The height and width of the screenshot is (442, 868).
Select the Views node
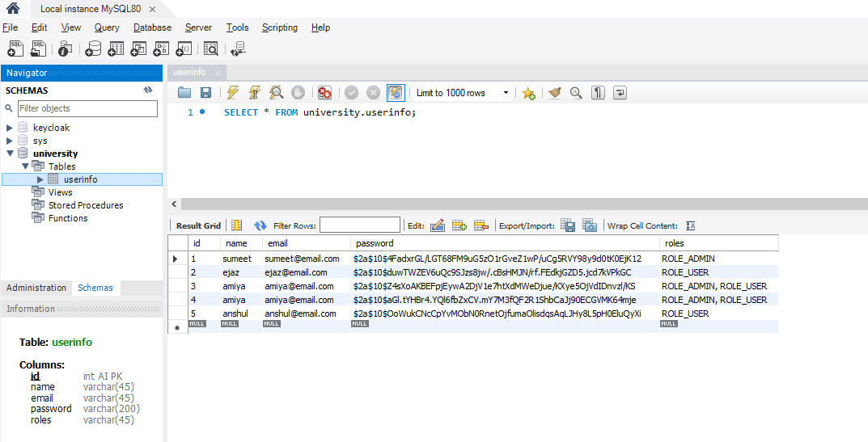point(60,192)
